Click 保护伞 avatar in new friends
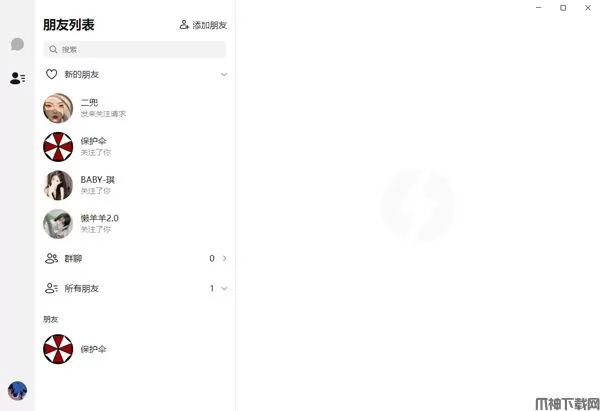The width and height of the screenshot is (600, 411). (58, 147)
